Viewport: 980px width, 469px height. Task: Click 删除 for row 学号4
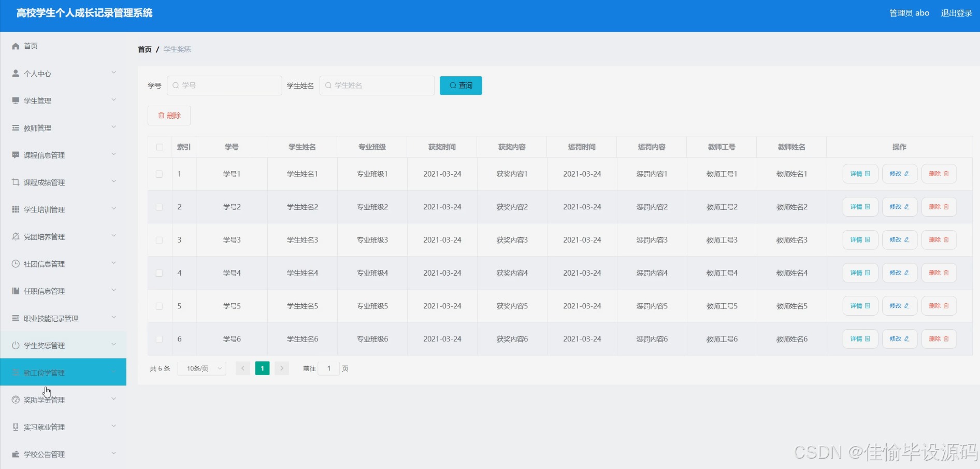tap(939, 273)
